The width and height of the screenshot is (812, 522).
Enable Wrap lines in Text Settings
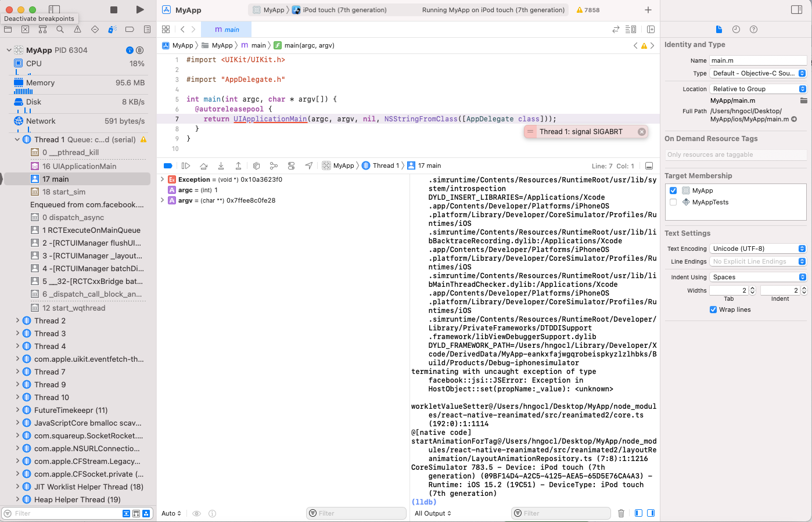pyautogui.click(x=713, y=309)
